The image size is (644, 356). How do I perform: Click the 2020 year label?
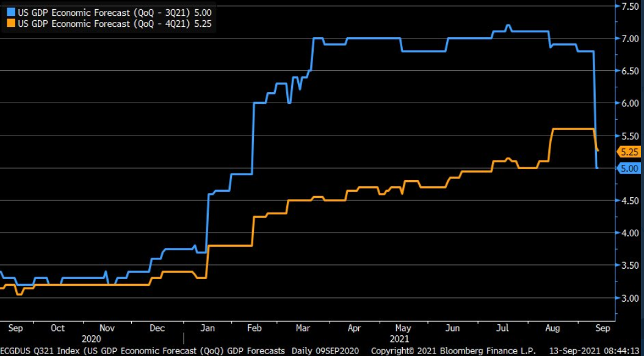(x=91, y=339)
